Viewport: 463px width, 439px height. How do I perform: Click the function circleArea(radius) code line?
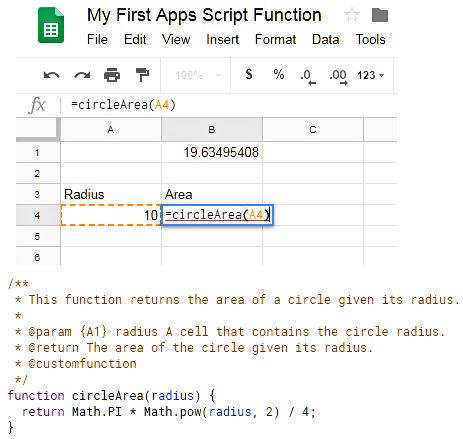point(111,396)
